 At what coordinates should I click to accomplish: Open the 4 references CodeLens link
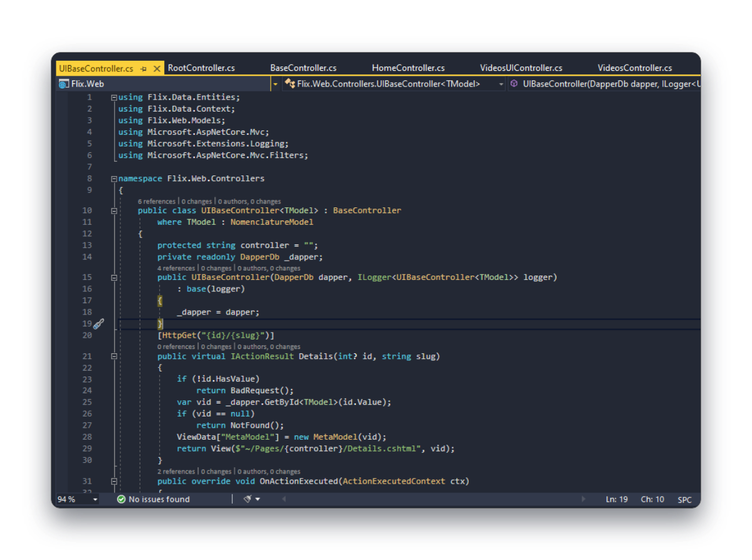176,268
